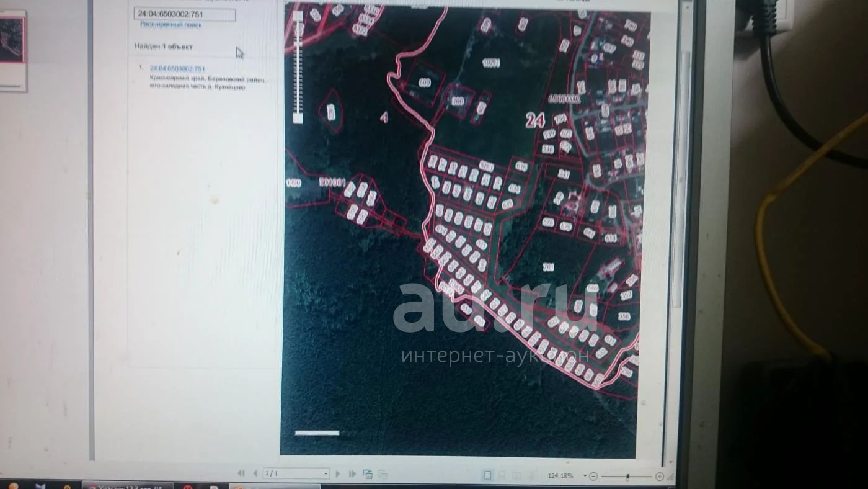
Task: Open search result 24:04:6503002:751
Action: coord(177,68)
